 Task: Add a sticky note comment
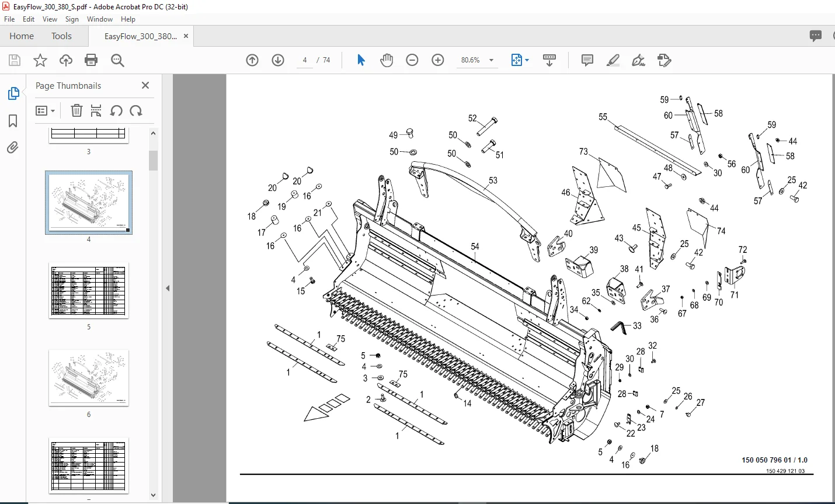587,60
